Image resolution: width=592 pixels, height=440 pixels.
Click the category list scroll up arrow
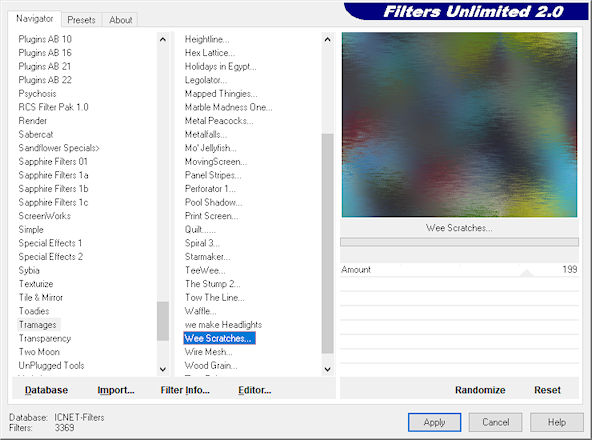(x=163, y=39)
